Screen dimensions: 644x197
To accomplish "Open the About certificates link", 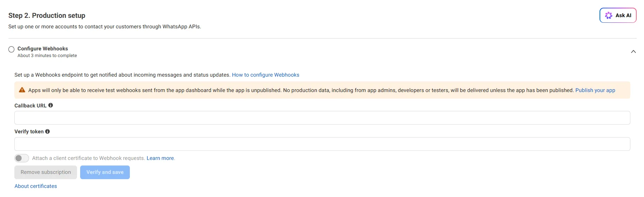I will [36, 186].
